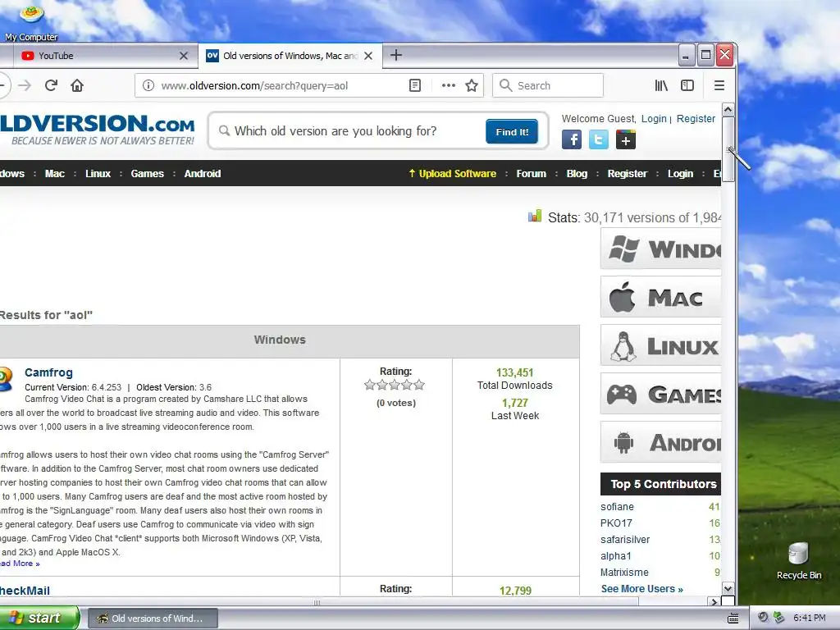Show sidebars icon in toolbar
This screenshot has height=630, width=840.
[x=687, y=85]
